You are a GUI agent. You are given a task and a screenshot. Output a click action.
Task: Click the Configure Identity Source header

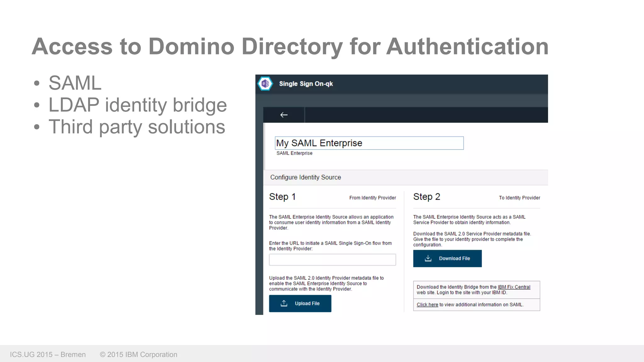click(x=306, y=177)
